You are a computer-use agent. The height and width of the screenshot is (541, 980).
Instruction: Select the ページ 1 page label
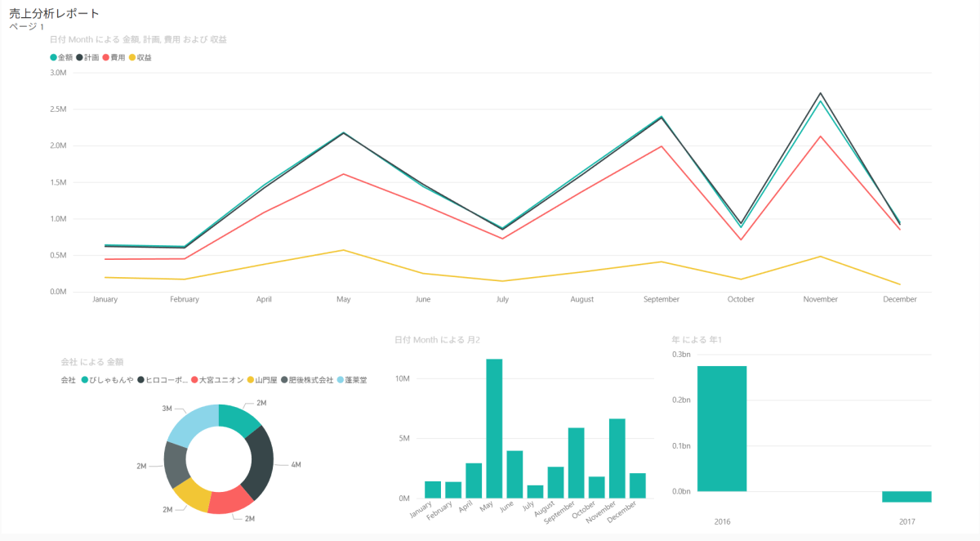tap(26, 27)
